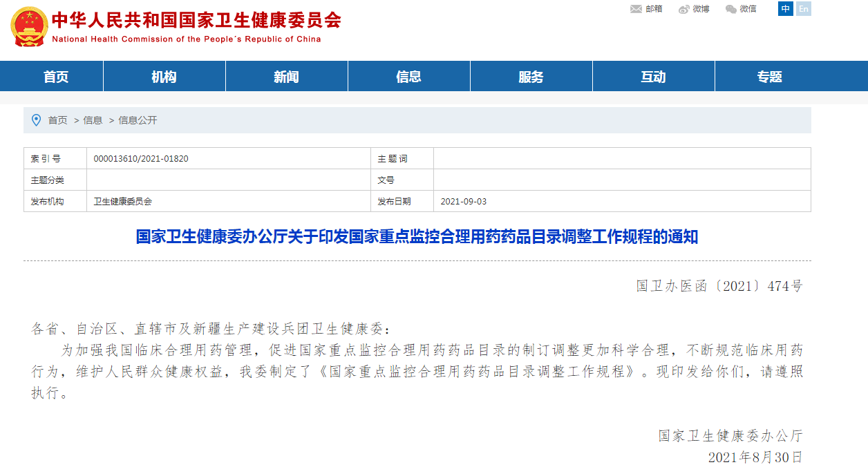868x467 pixels.
Task: Click document number 国卫办医函〔2021〕474号
Action: point(719,286)
